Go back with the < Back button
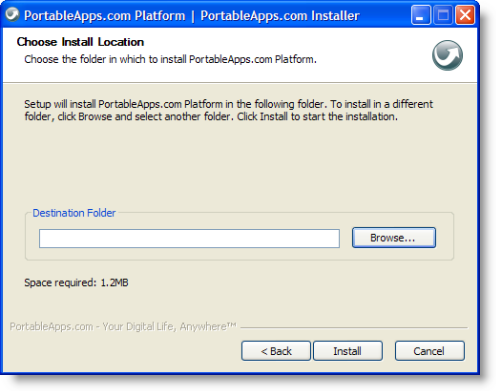The image size is (496, 391). 276,351
